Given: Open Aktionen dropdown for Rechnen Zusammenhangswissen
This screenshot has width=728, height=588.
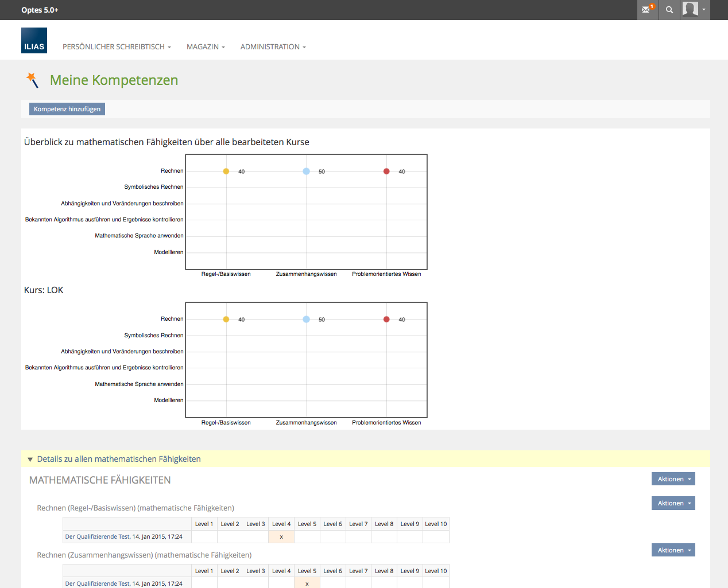Looking at the screenshot, I should pos(673,550).
